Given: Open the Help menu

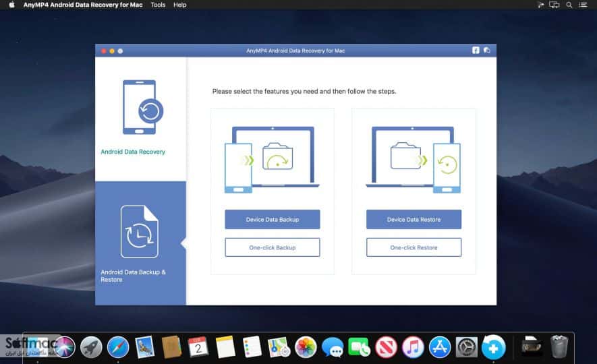Looking at the screenshot, I should (x=179, y=5).
